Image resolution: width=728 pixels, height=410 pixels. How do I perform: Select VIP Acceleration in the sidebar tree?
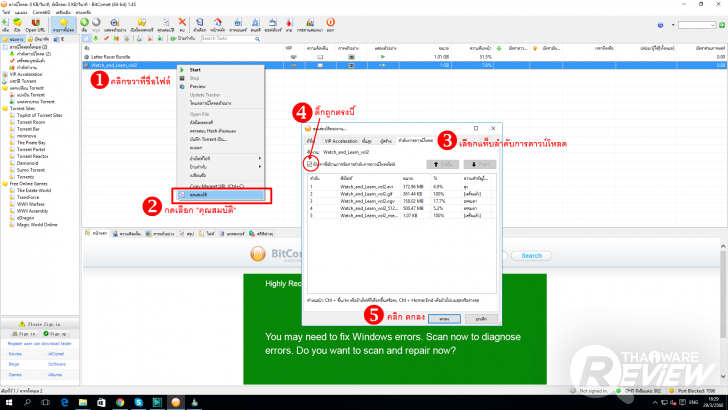coord(26,74)
